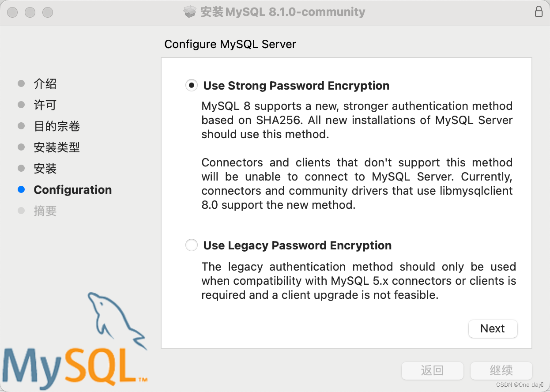This screenshot has height=392, width=550.
Task: Click the window title 安装MySQL 8.1.0-community
Action: pos(283,12)
